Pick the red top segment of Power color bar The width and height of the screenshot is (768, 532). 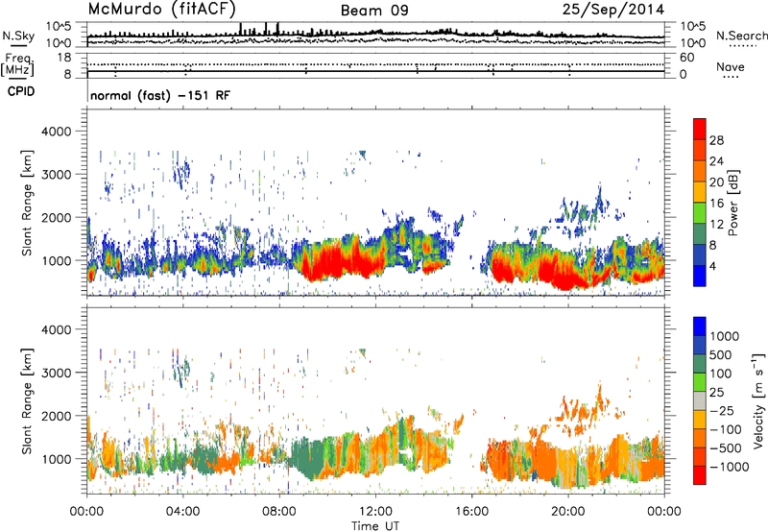click(x=700, y=129)
